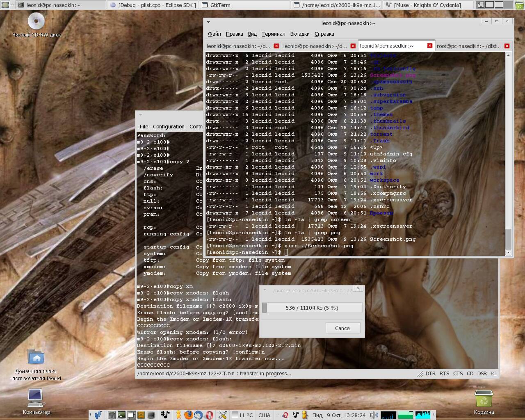Image resolution: width=525 pixels, height=420 pixels.
Task: Cancel the xmodem file transfer
Action: click(x=342, y=328)
